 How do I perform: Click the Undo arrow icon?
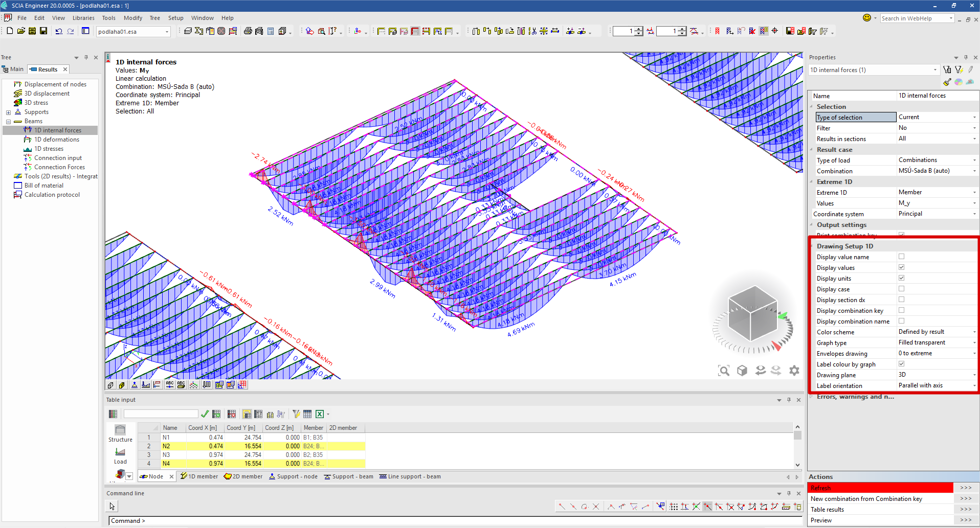(59, 31)
